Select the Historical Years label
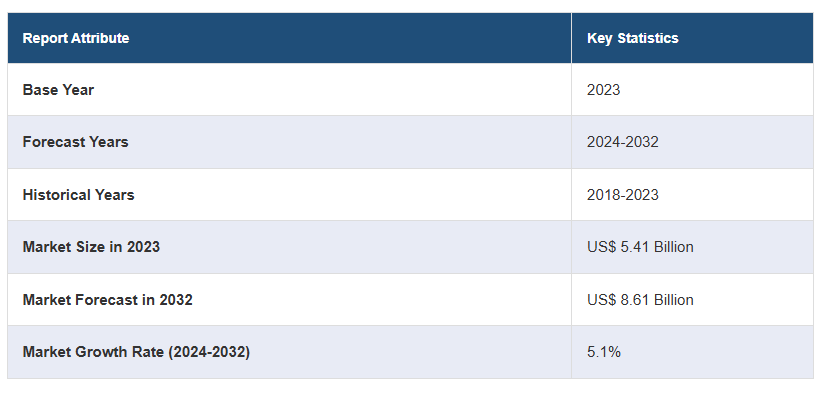The width and height of the screenshot is (824, 397). (x=78, y=195)
